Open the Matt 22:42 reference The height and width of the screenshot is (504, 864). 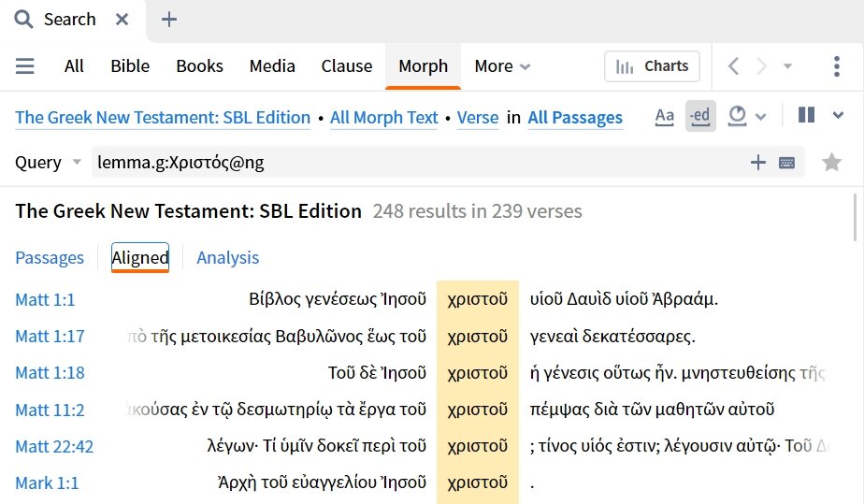(54, 446)
